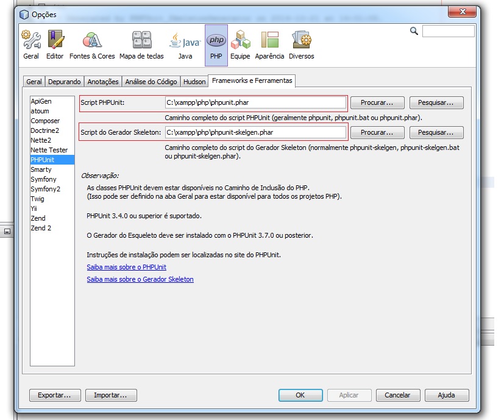Select Doctrine2 in the frameworks list
The width and height of the screenshot is (504, 420).
52,130
